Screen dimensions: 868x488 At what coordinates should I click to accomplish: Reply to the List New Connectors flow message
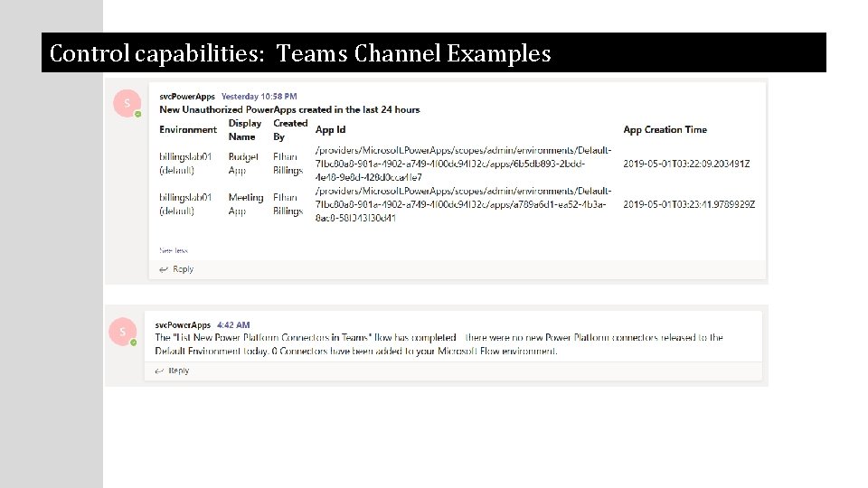click(172, 371)
